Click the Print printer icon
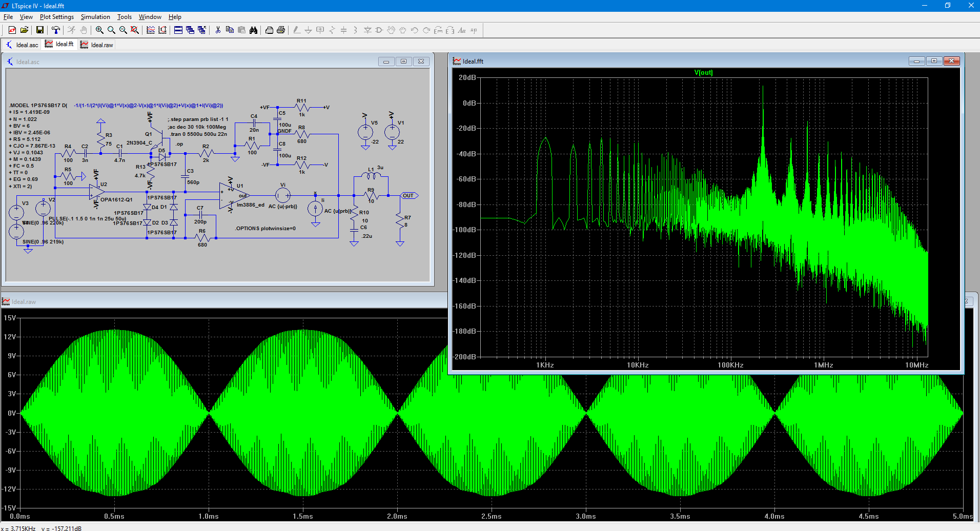This screenshot has height=531, width=980. (x=281, y=30)
